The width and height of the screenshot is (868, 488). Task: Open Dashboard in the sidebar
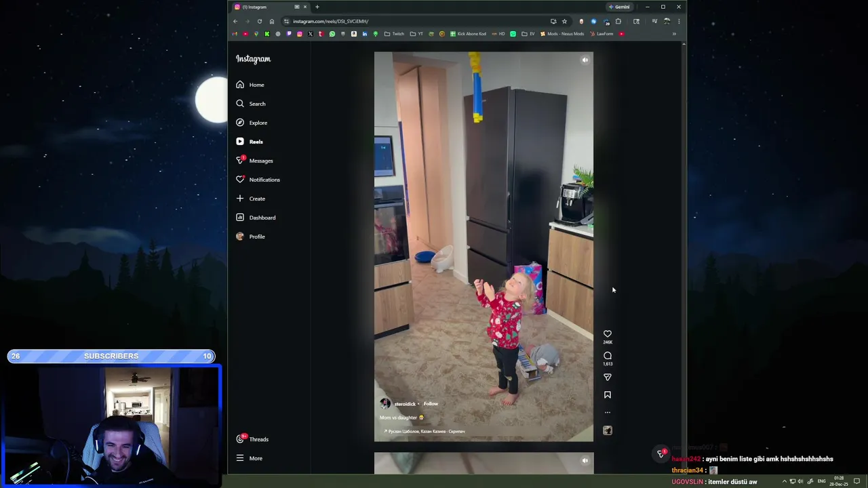[x=256, y=218]
